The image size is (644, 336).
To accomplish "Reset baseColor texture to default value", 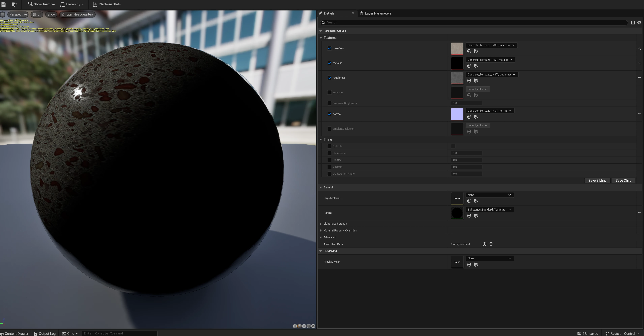I will [639, 49].
